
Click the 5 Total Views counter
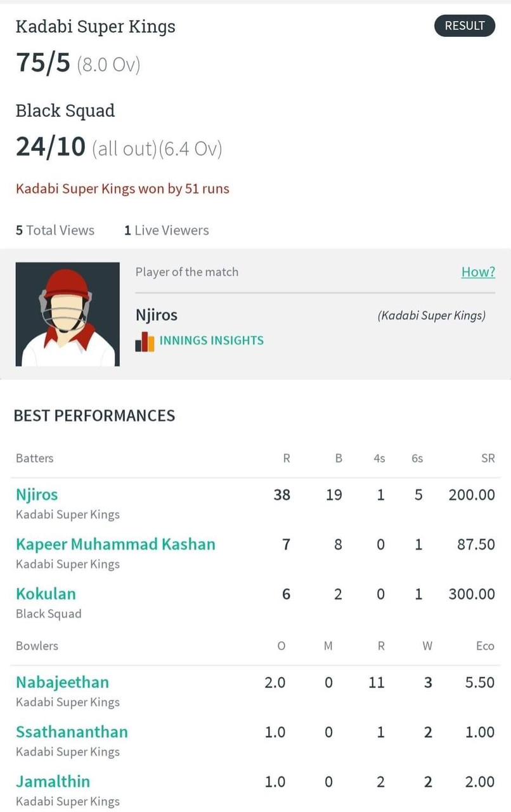click(x=55, y=230)
